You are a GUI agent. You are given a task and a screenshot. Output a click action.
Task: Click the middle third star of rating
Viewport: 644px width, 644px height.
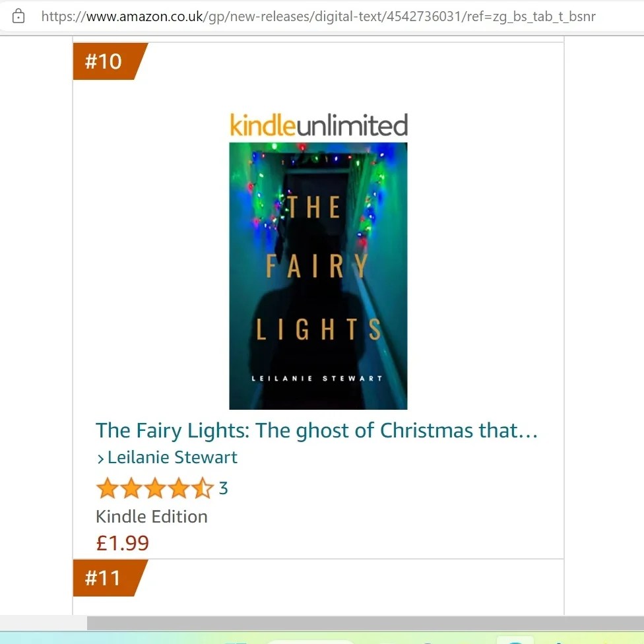(x=155, y=488)
